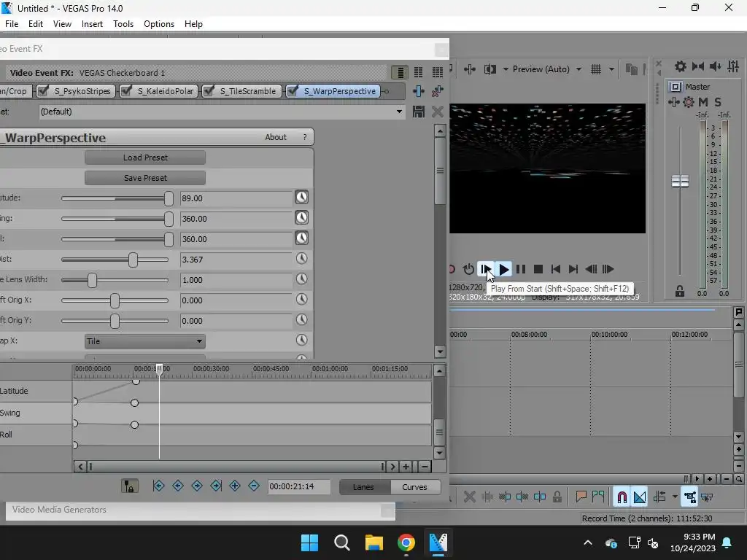Switch keyframe view to Curves
This screenshot has height=560, width=747.
(414, 486)
